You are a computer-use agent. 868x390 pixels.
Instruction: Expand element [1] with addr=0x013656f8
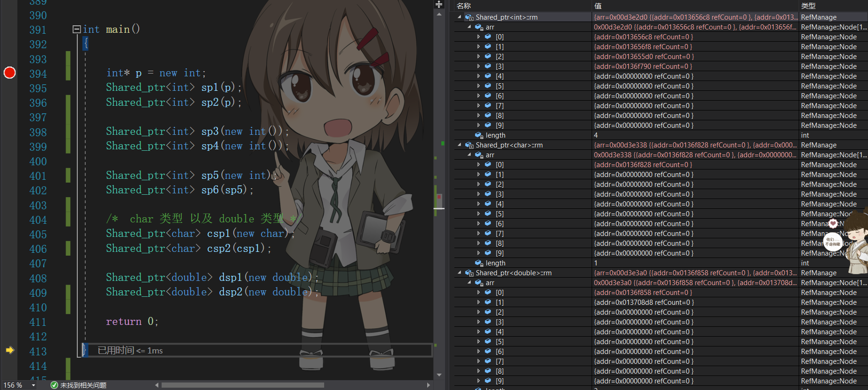(478, 46)
